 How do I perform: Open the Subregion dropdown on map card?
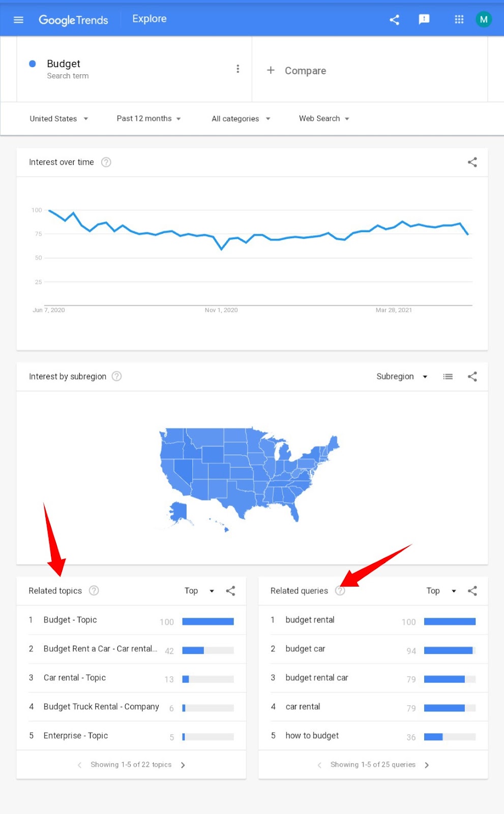click(401, 376)
